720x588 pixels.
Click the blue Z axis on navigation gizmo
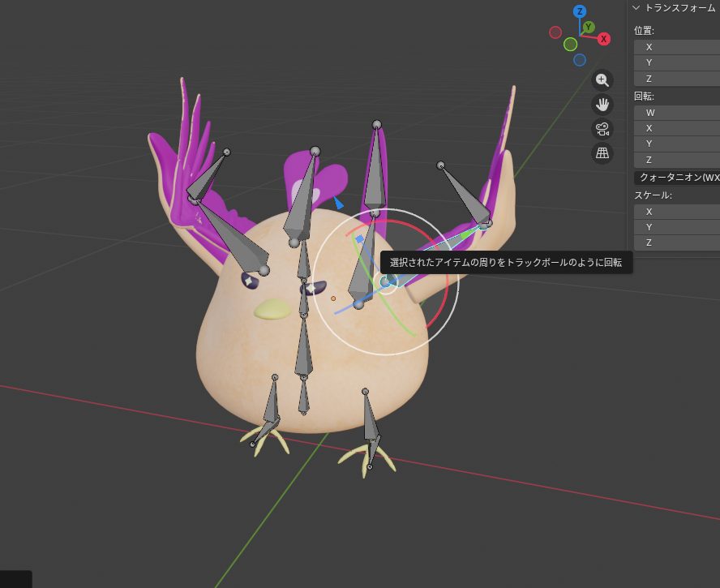click(x=580, y=11)
